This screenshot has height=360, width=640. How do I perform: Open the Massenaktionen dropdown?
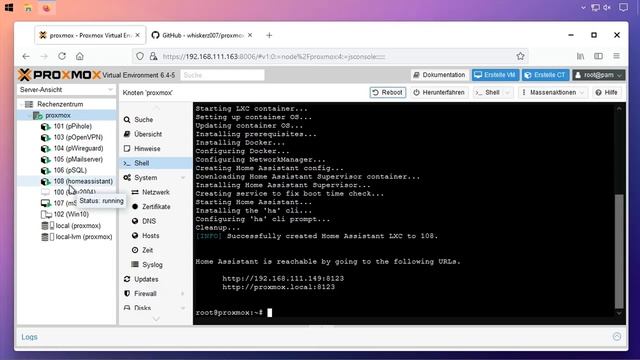[552, 93]
